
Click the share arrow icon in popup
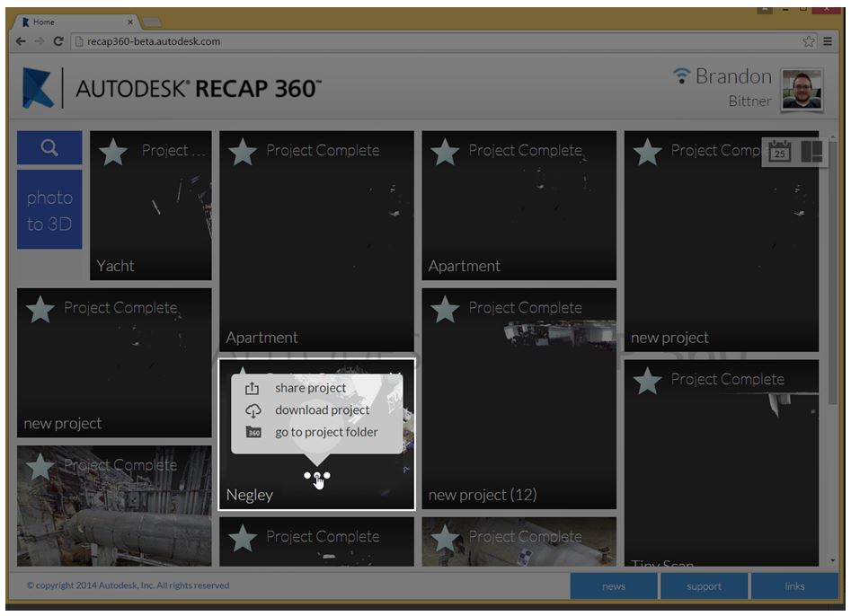253,388
